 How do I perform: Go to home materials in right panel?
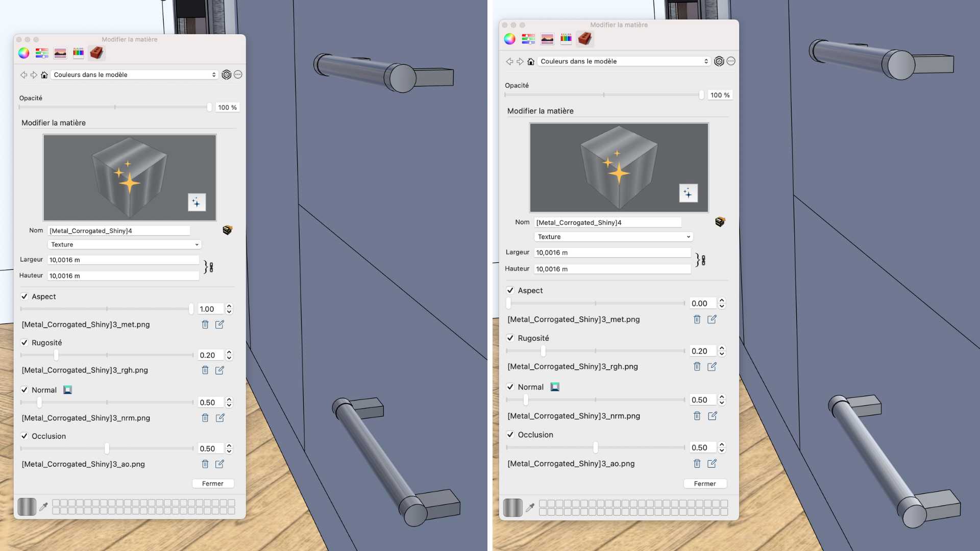pyautogui.click(x=531, y=61)
